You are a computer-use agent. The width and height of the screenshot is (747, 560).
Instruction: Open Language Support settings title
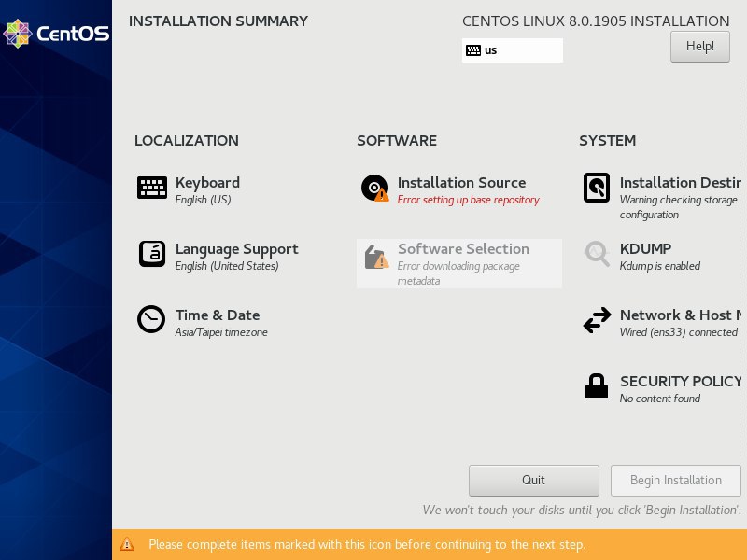click(x=237, y=249)
